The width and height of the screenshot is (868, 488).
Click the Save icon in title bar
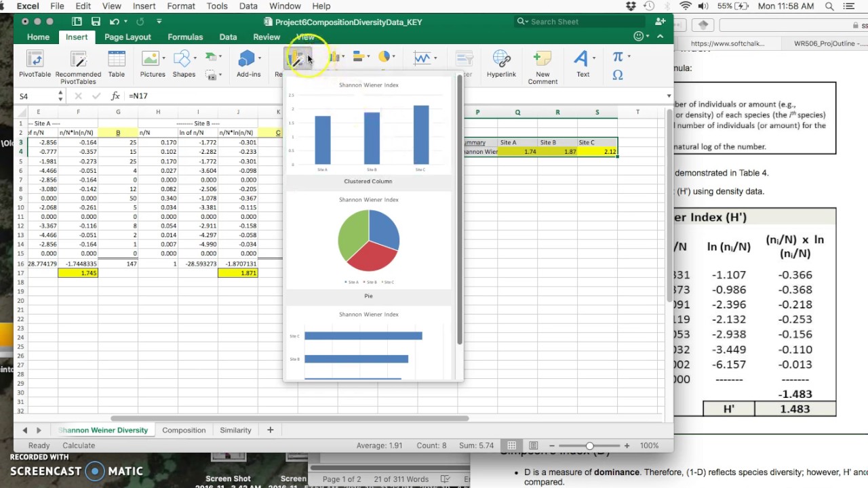(x=96, y=22)
